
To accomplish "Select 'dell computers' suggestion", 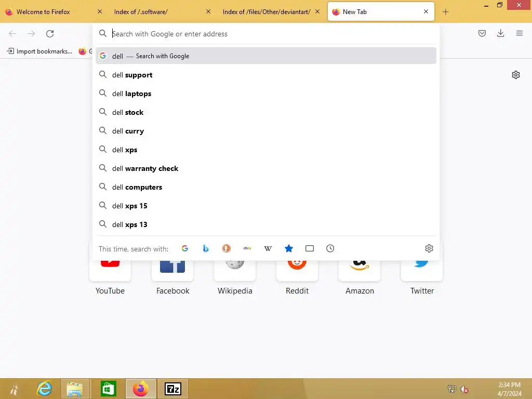I will [266, 187].
